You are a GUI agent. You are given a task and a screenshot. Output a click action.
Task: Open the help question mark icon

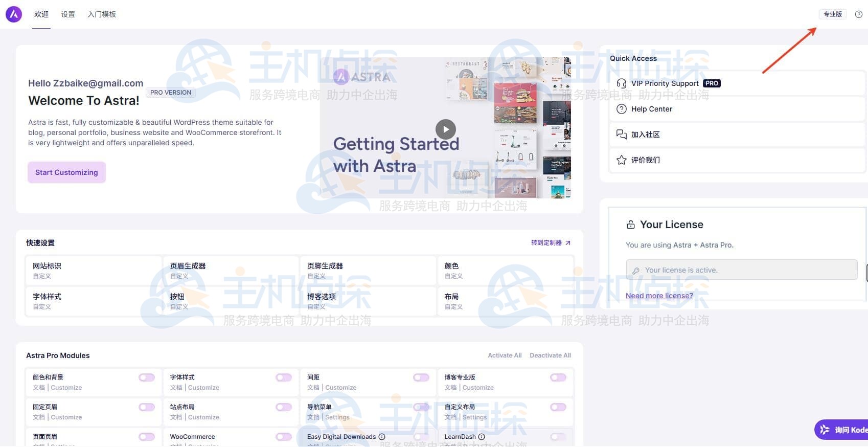(x=859, y=14)
